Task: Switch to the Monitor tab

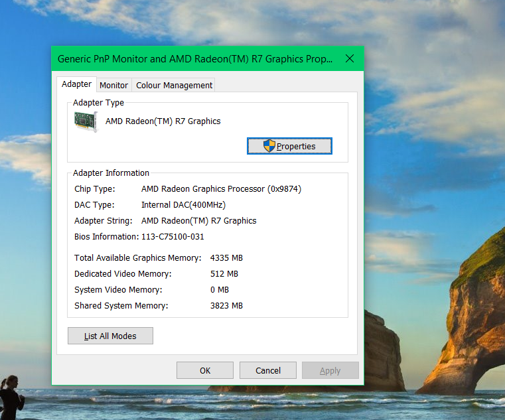Action: [113, 86]
